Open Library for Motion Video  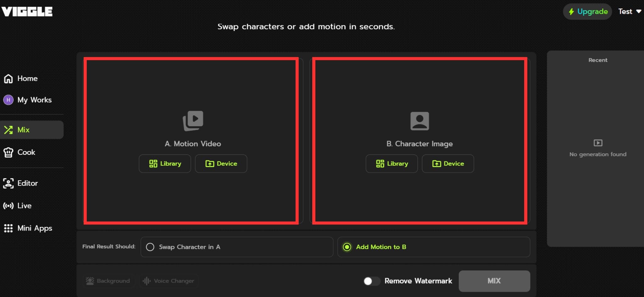(165, 164)
